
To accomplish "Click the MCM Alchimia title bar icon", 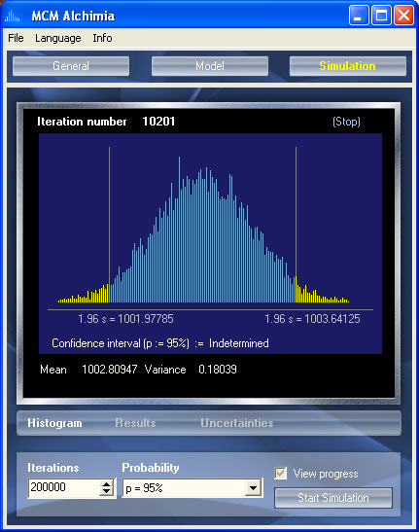I will pyautogui.click(x=13, y=16).
